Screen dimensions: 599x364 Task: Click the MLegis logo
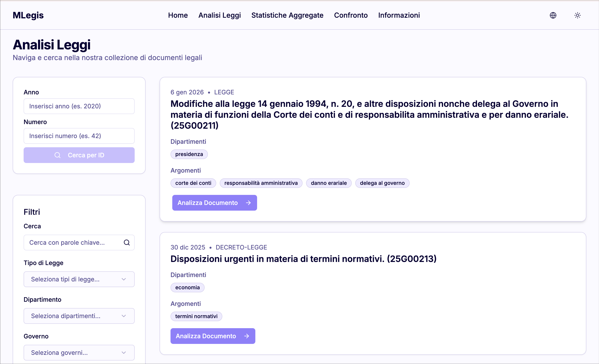click(28, 15)
